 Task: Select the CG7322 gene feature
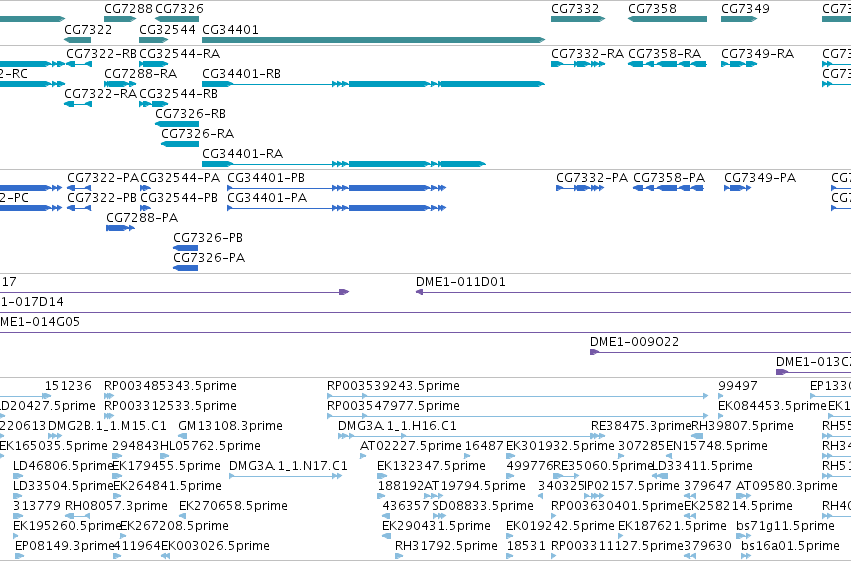[x=78, y=40]
